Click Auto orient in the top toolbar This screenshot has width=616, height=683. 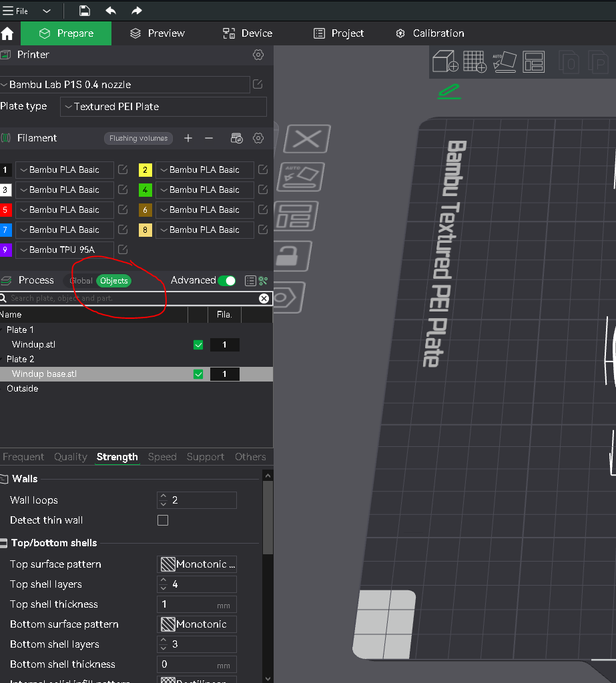pos(504,61)
